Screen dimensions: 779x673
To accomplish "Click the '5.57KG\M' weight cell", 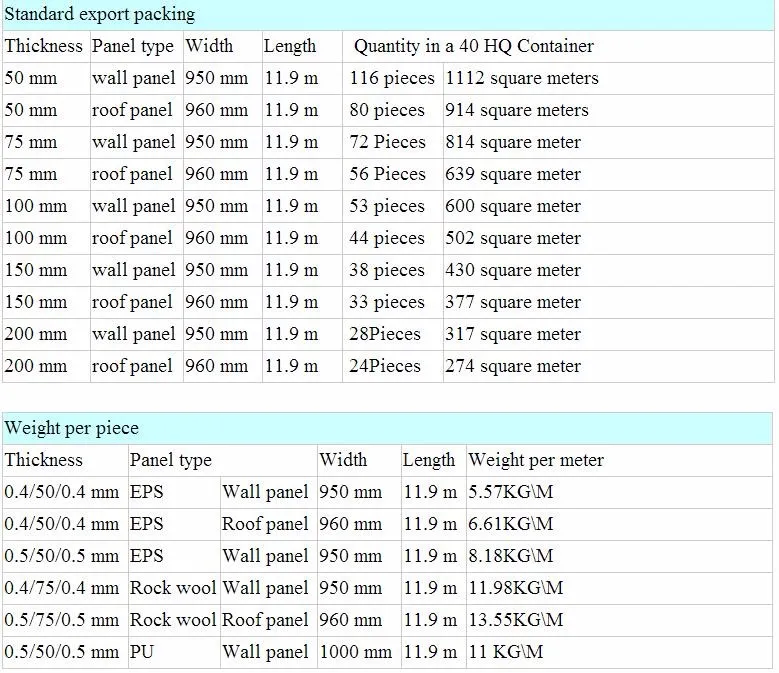I will pos(511,492).
